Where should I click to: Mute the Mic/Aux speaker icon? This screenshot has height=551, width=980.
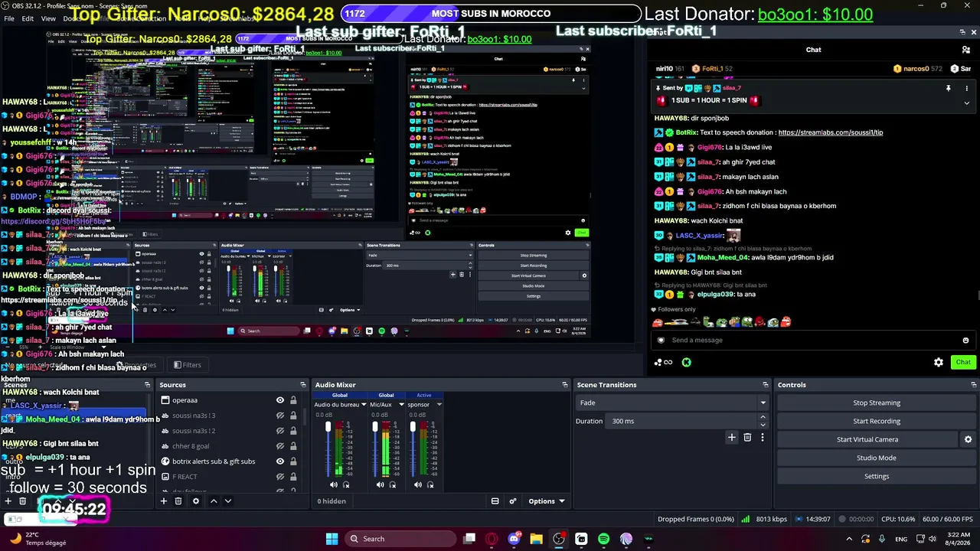point(380,484)
